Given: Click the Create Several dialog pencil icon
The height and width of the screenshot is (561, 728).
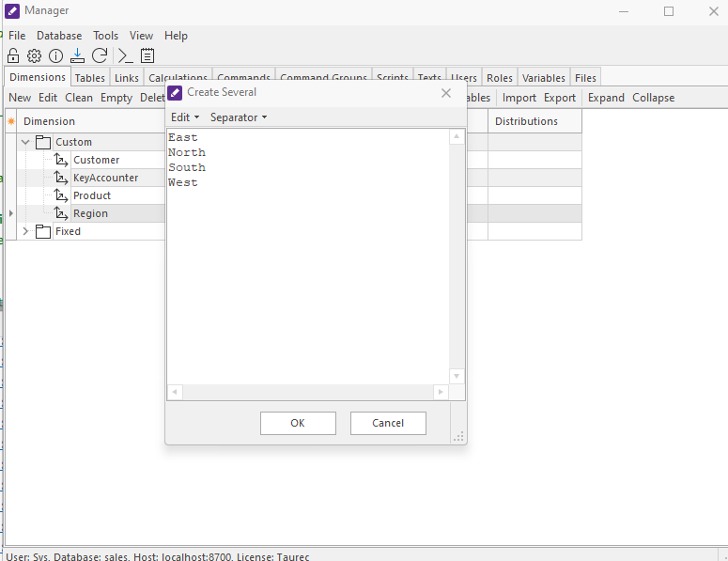Looking at the screenshot, I should point(175,93).
